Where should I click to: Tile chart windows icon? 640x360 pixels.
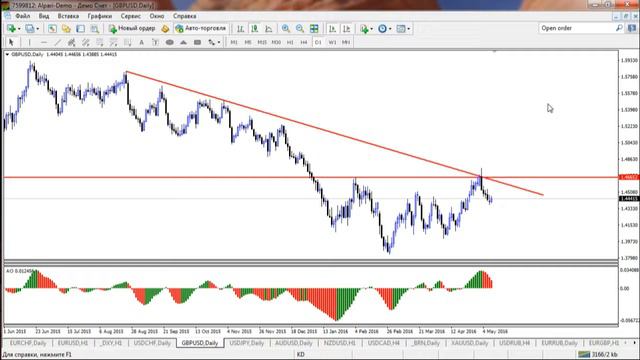[x=314, y=29]
